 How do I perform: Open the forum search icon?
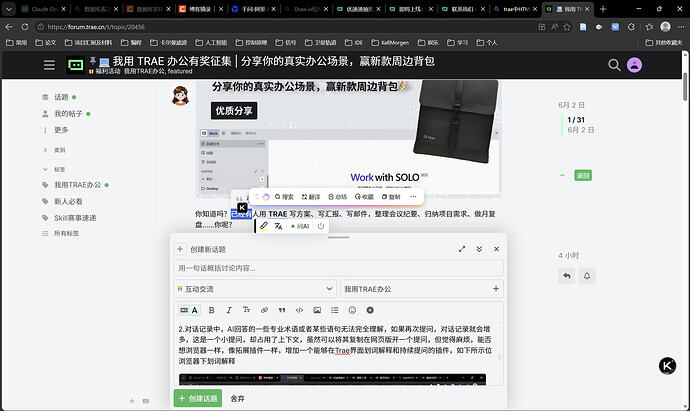[614, 65]
